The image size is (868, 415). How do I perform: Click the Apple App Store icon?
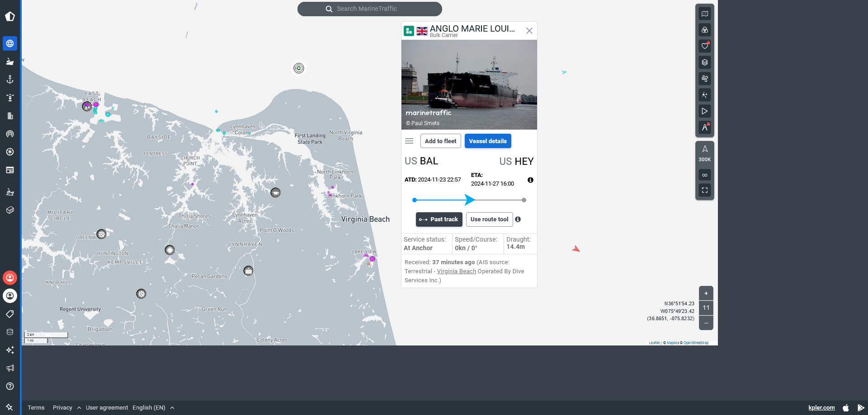point(846,408)
